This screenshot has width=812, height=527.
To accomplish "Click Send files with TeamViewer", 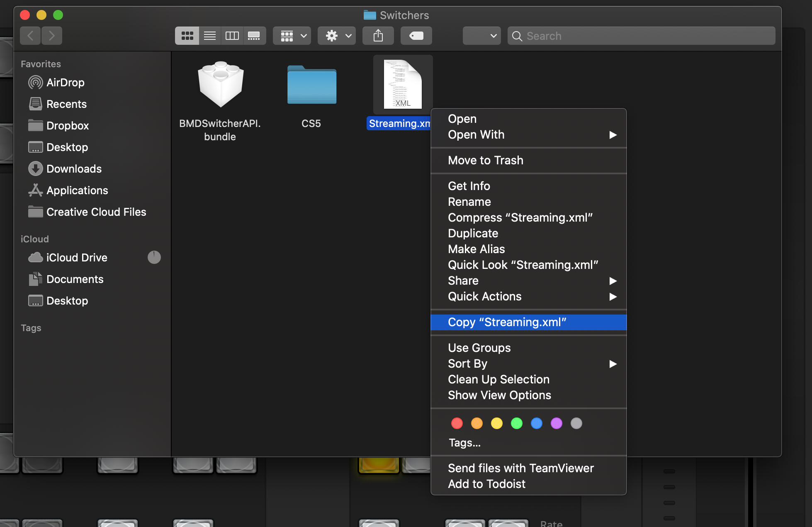I will (520, 468).
